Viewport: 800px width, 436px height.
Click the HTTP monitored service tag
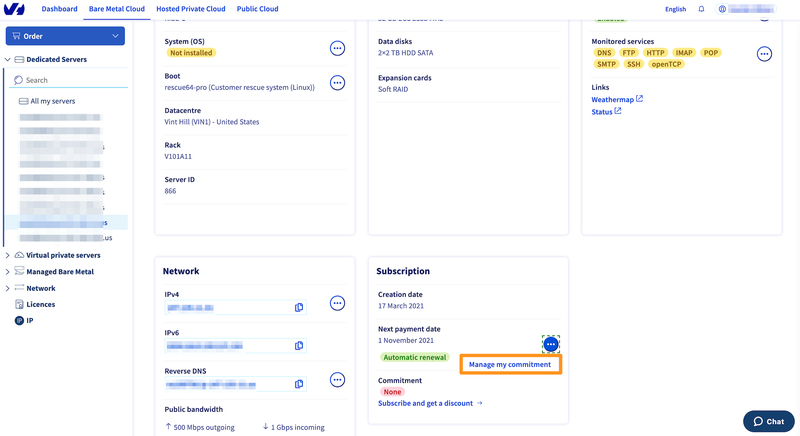pos(656,53)
